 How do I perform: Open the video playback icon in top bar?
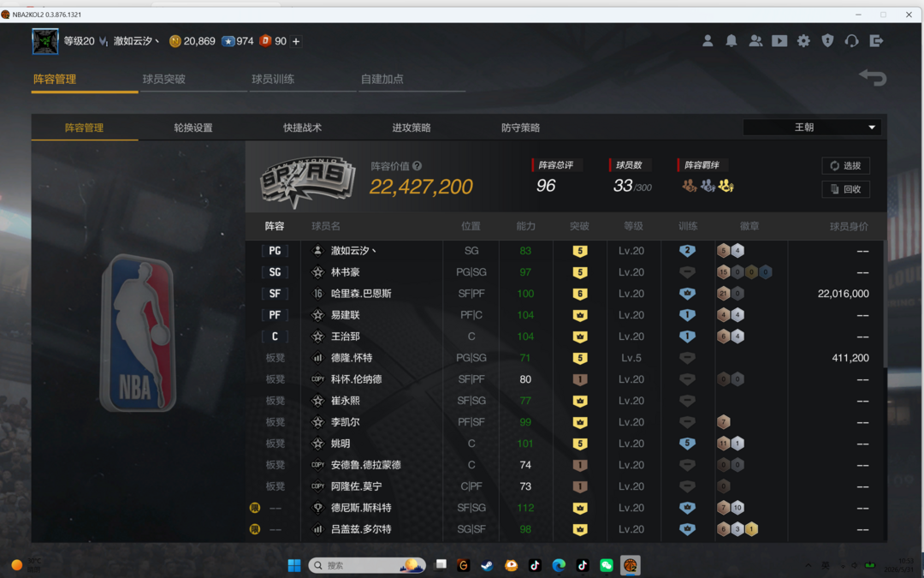779,41
